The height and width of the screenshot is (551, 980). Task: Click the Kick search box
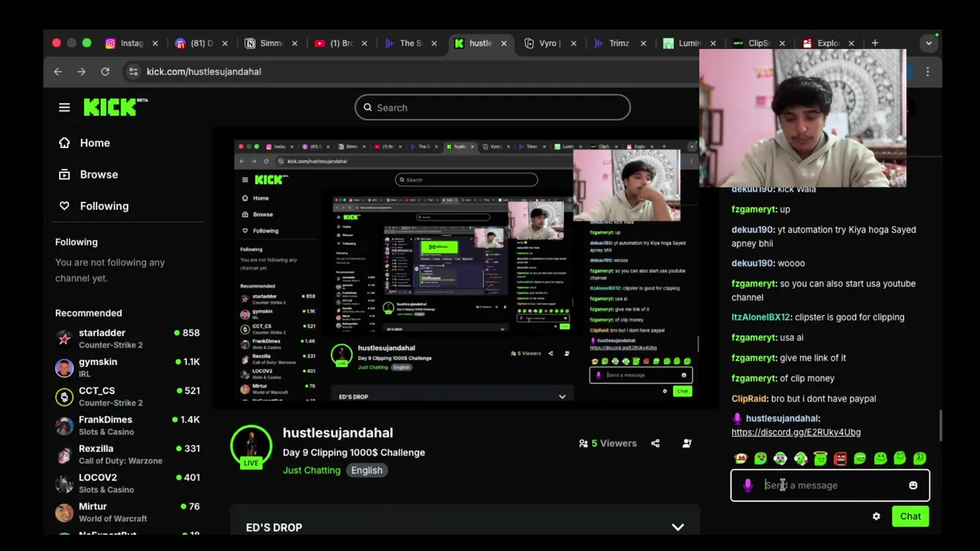(492, 108)
